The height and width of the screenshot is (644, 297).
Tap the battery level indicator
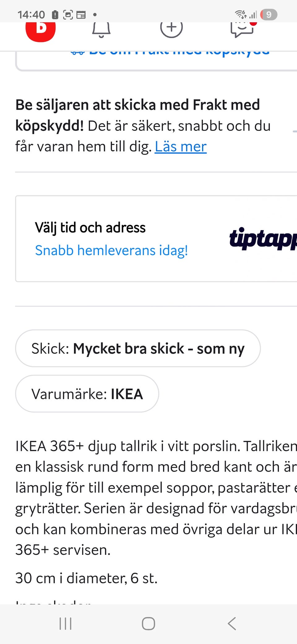pos(269,14)
